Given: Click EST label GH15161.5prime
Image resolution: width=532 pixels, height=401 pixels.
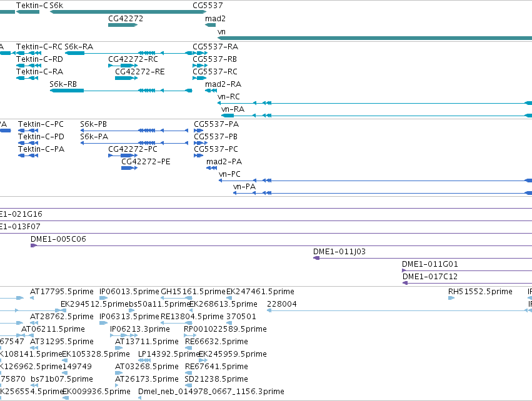Looking at the screenshot, I should click(x=193, y=292).
